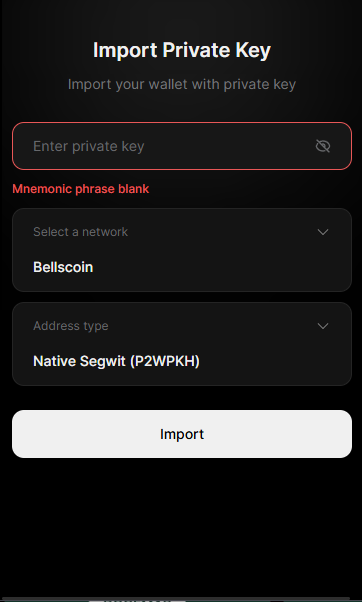Toggle private key visibility eye icon
Viewport: 362px width, 602px height.
(322, 146)
